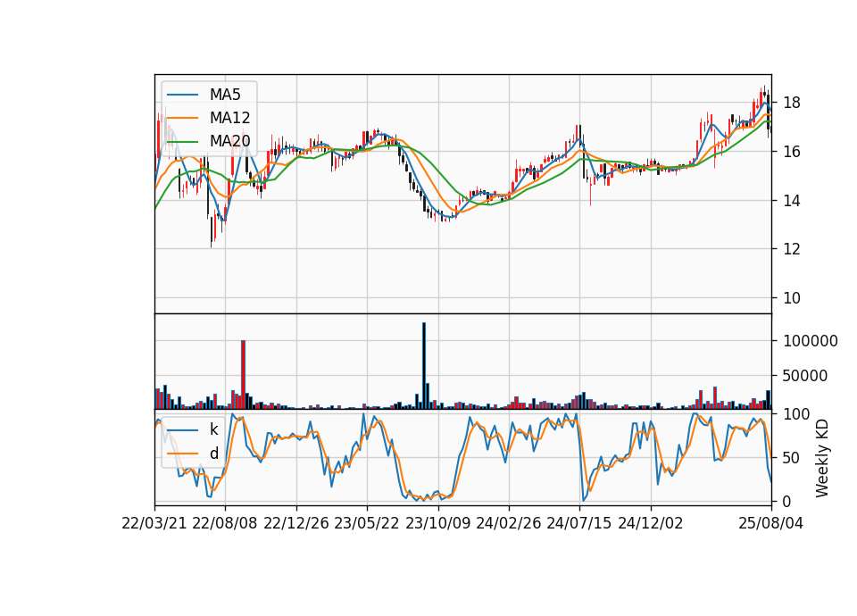Viewport: 857px width, 616px height.
Task: Select the 24/02/26 date tick label
Action: (x=508, y=523)
